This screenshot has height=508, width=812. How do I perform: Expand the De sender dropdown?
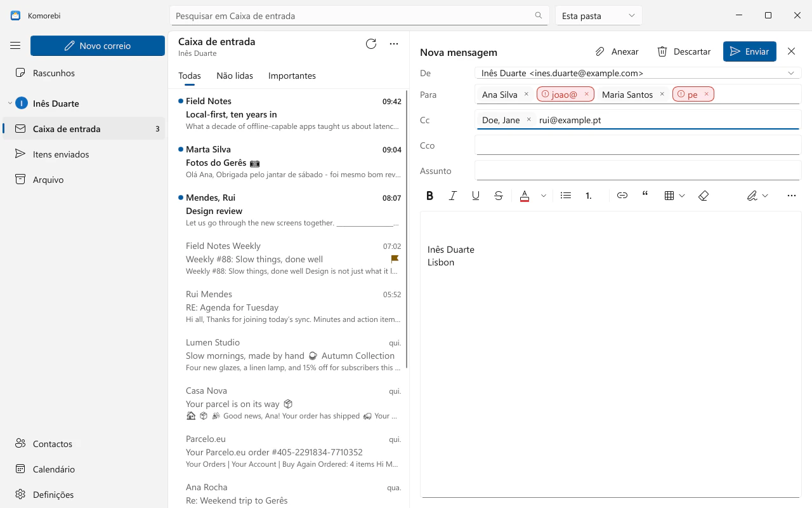point(791,73)
